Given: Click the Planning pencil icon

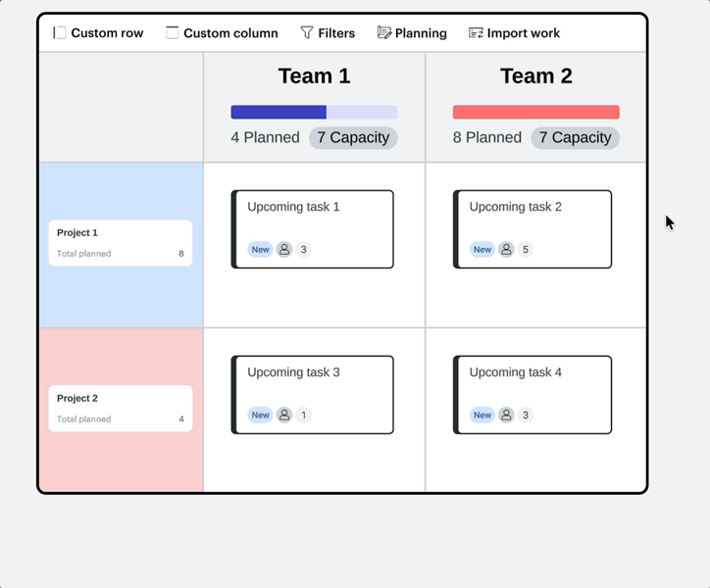Looking at the screenshot, I should tap(384, 32).
